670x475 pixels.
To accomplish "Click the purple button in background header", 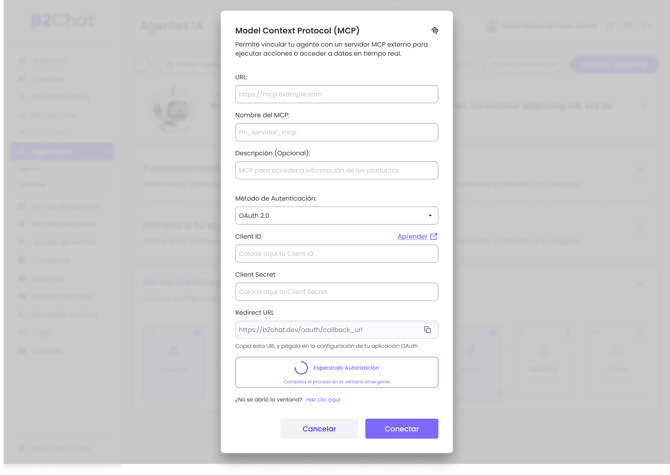I will [614, 64].
